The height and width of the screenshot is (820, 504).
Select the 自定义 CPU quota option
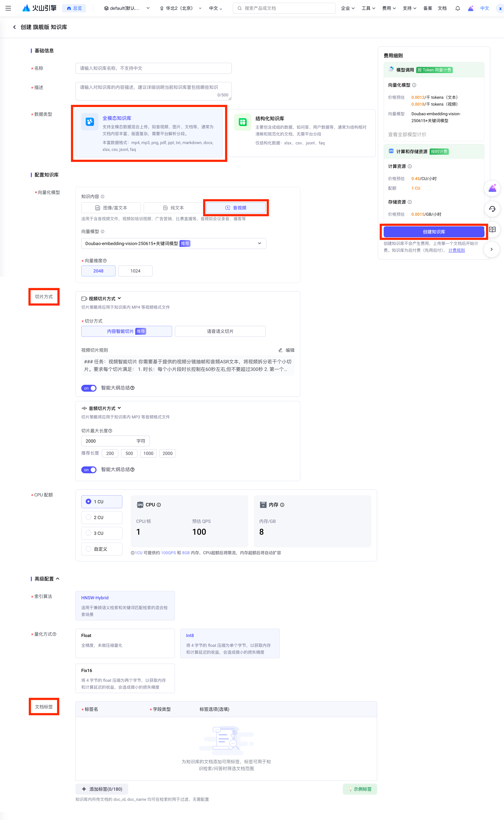[x=89, y=549]
